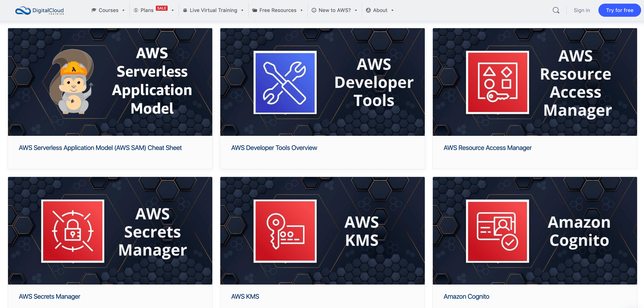Click the Try for free button
Viewport: 644px width, 308px height.
pos(619,10)
